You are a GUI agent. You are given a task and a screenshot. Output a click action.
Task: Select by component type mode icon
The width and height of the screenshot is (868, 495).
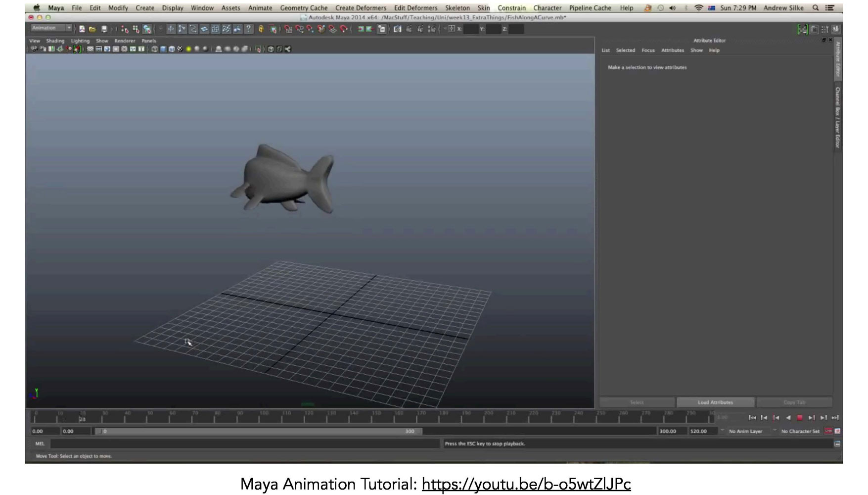pos(146,29)
